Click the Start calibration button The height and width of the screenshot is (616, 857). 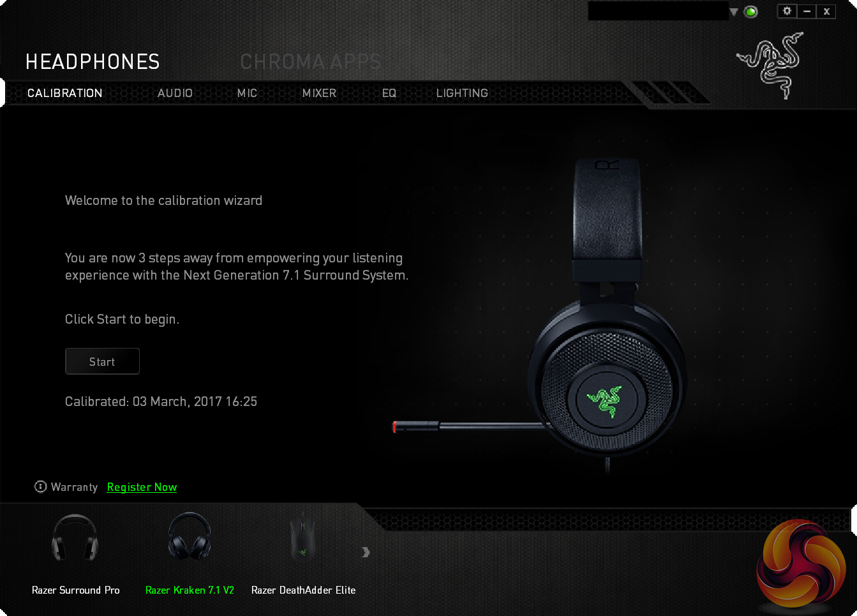pyautogui.click(x=102, y=361)
